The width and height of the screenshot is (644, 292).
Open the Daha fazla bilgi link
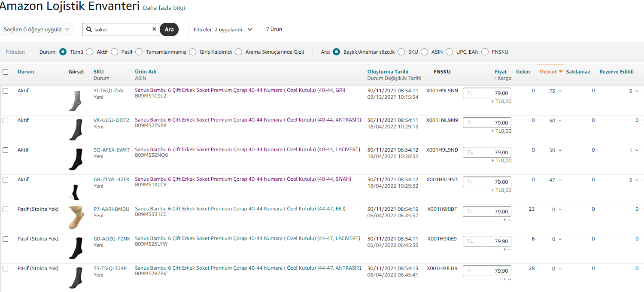[x=164, y=8]
